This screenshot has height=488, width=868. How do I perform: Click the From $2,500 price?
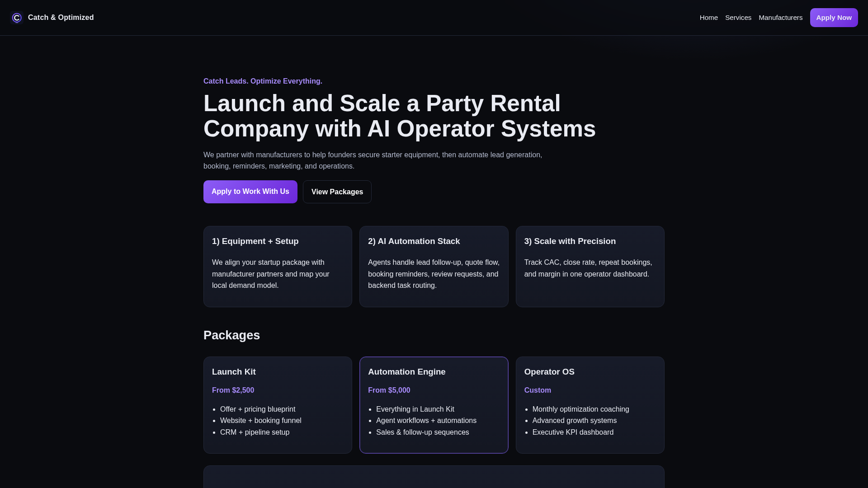233,390
